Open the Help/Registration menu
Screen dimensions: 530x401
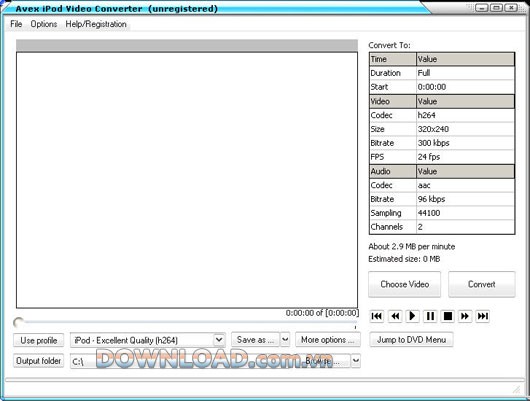(x=96, y=24)
